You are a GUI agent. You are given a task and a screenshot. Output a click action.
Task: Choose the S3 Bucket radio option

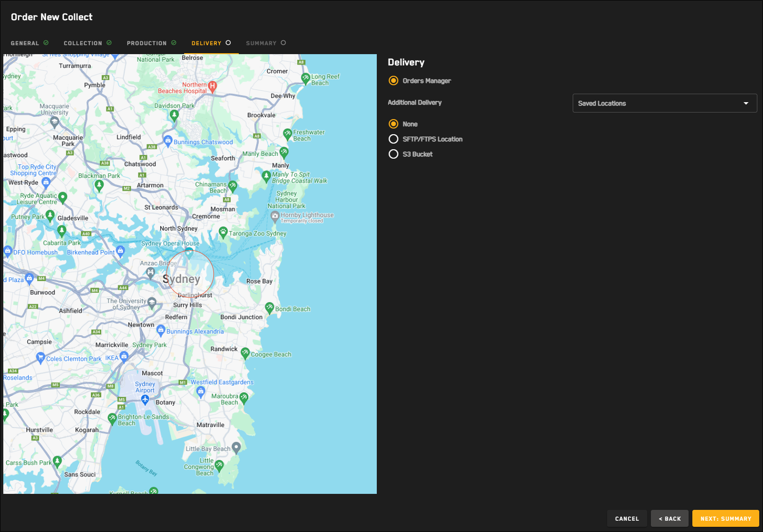(x=393, y=154)
